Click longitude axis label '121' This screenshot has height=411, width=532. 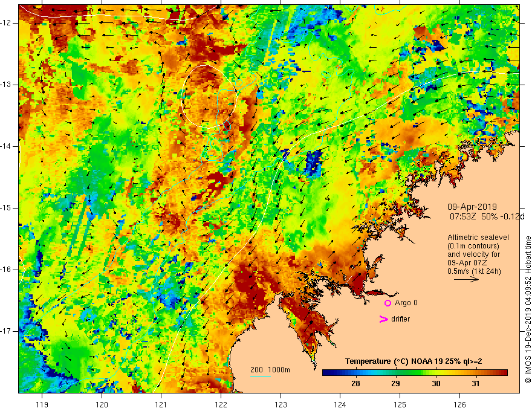(161, 404)
